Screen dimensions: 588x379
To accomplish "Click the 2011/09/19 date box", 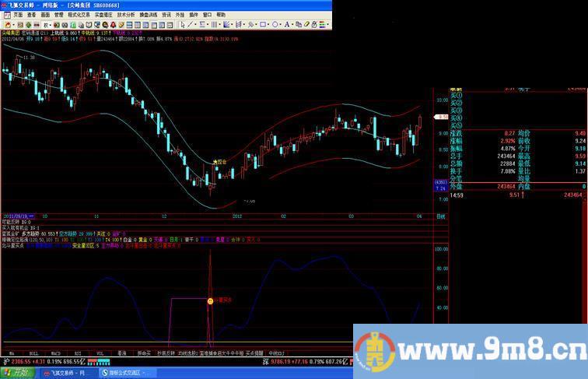I will [18, 216].
